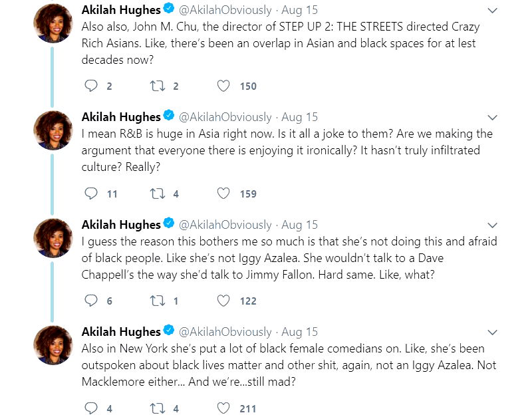Viewport: 532px width, 419px height.
Task: Click the profile photo beside Macklemore tweet
Action: click(x=53, y=345)
